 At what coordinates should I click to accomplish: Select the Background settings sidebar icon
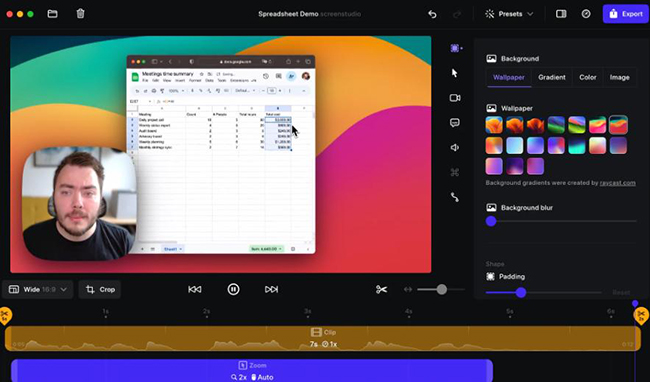coord(456,48)
